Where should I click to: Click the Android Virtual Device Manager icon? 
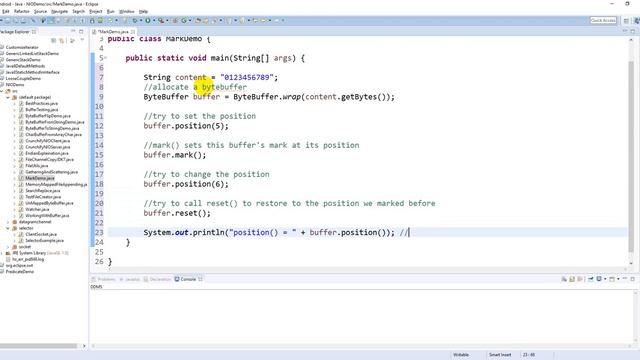pyautogui.click(x=100, y=20)
